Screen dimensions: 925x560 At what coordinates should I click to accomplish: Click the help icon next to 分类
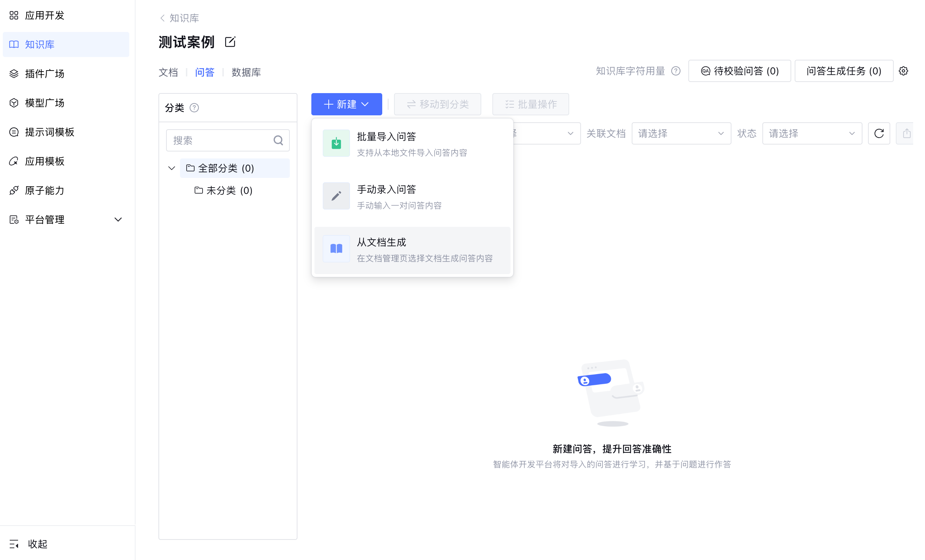coord(194,108)
